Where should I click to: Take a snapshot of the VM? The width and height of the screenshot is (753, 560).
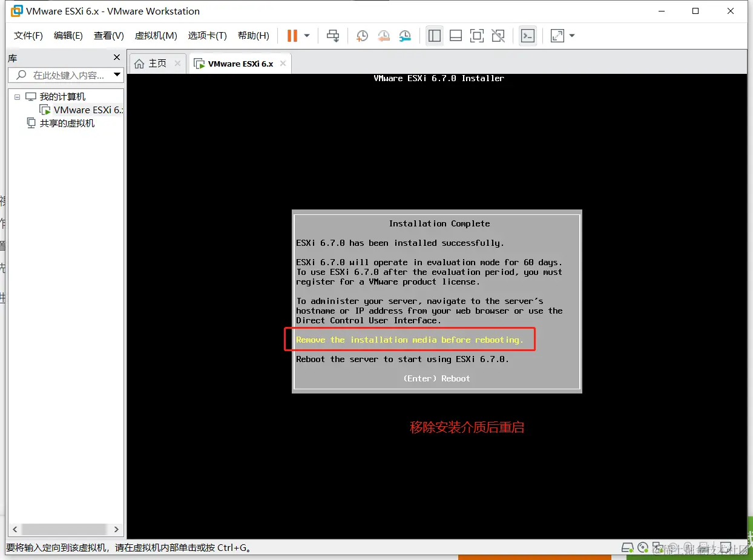[362, 36]
